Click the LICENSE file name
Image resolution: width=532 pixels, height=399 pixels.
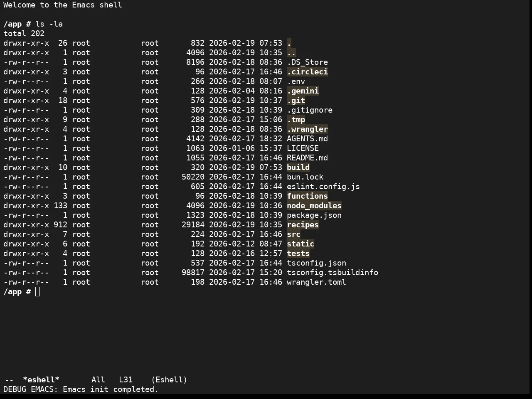(x=303, y=148)
